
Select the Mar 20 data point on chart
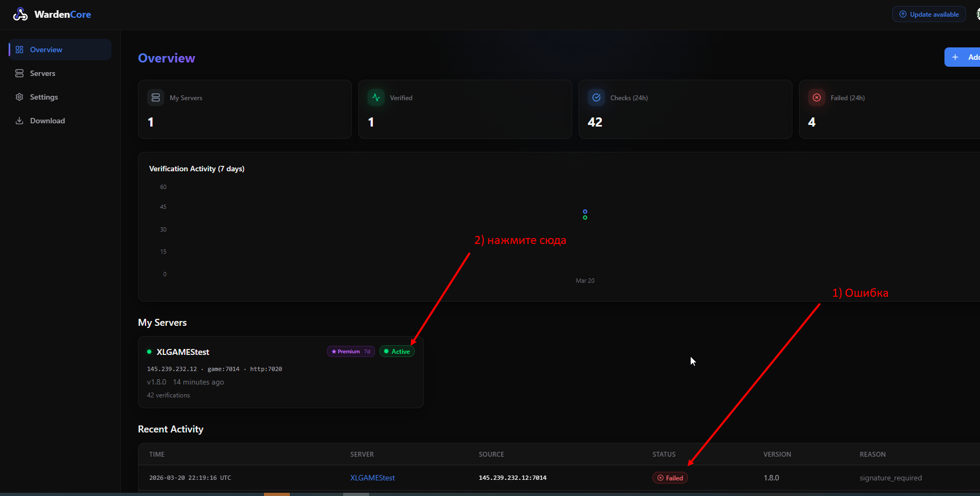(585, 214)
